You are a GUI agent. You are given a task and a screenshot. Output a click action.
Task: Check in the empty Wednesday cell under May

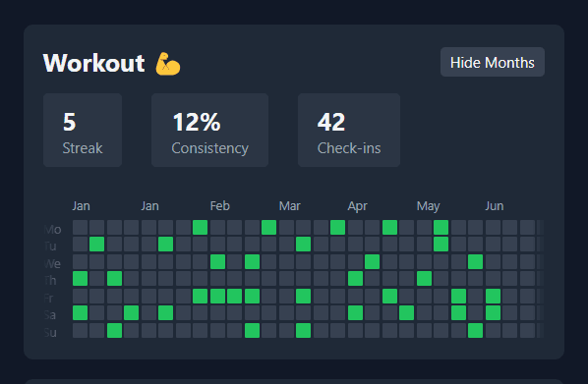(x=424, y=262)
